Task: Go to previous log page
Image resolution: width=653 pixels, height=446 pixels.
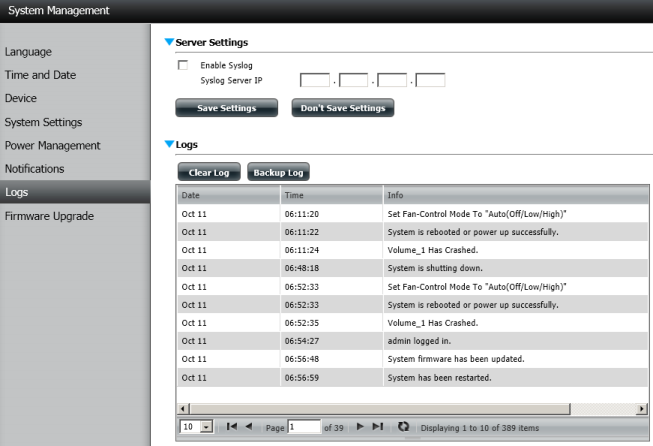Action: point(249,426)
